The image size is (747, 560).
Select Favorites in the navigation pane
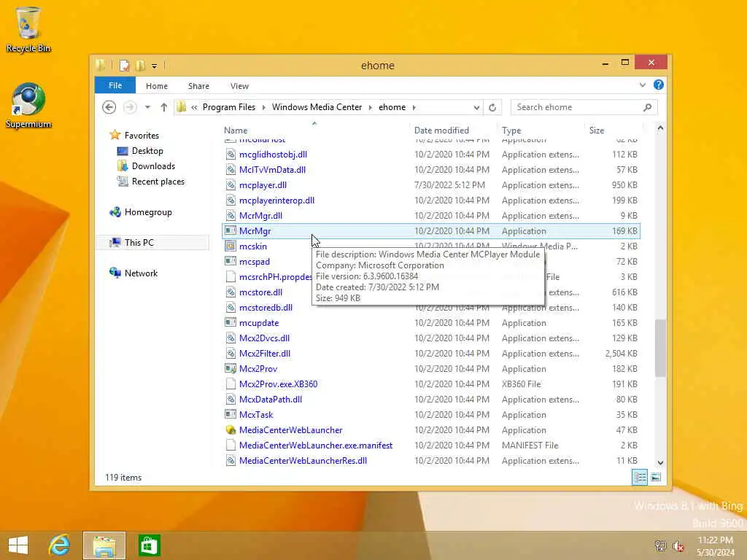coord(142,135)
